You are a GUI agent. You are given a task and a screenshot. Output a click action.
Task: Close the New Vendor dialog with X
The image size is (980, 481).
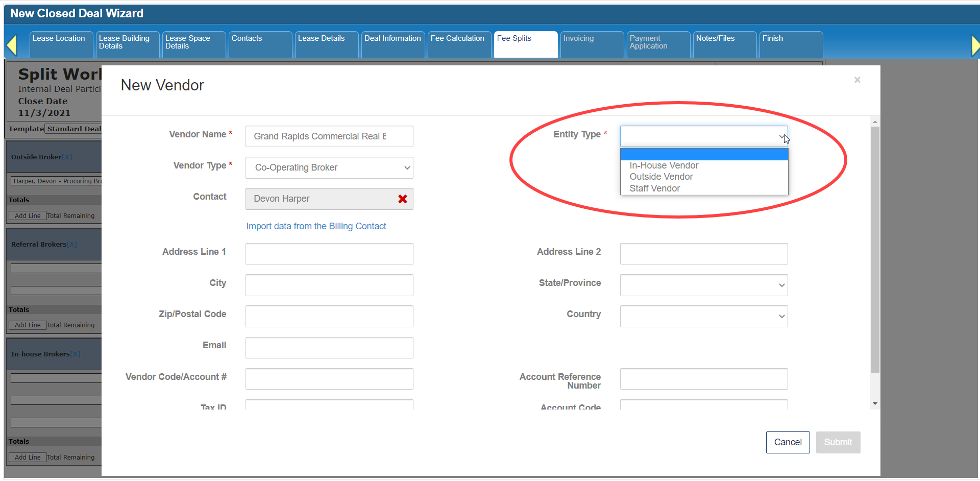(857, 80)
